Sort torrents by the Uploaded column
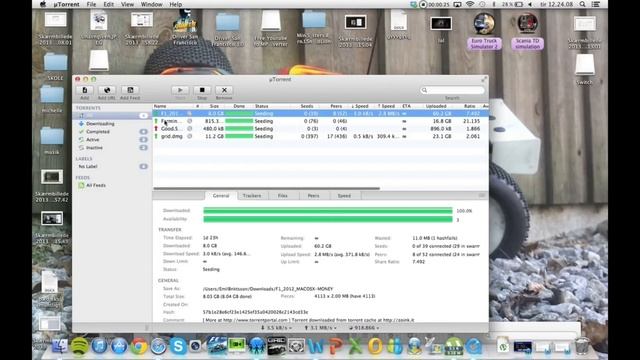Screen dimensions: 640x360 pos(436,106)
